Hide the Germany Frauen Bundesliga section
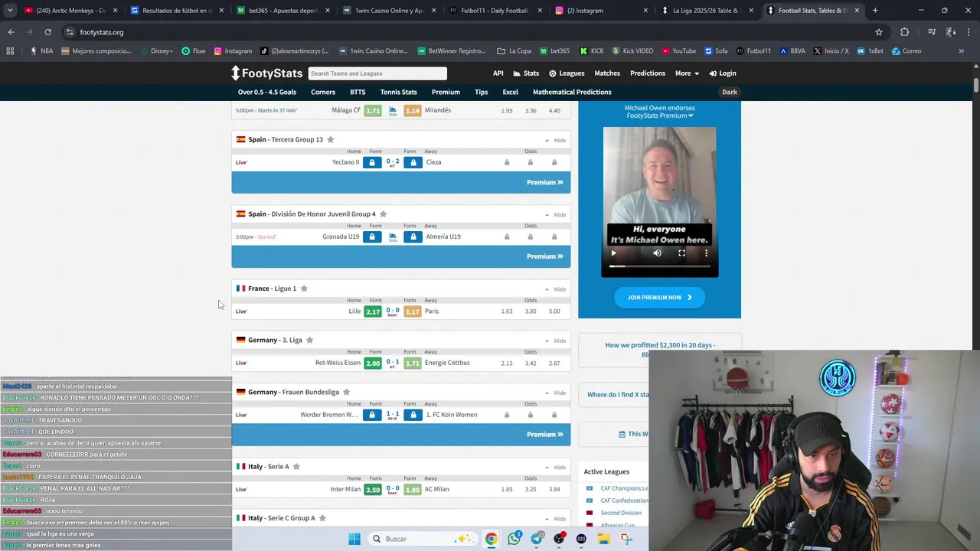Screen dimensions: 980x551 [556, 393]
